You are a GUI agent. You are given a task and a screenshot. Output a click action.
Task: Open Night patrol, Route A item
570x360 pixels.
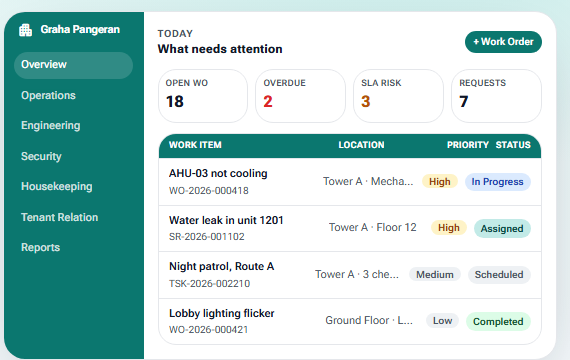coord(221,267)
